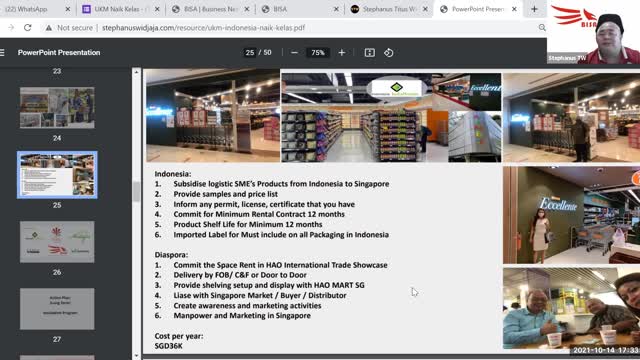Screen dimensions: 640x360
Task: Click 'Product Shelf Life for Minimum 12 months'
Action: pos(248,224)
